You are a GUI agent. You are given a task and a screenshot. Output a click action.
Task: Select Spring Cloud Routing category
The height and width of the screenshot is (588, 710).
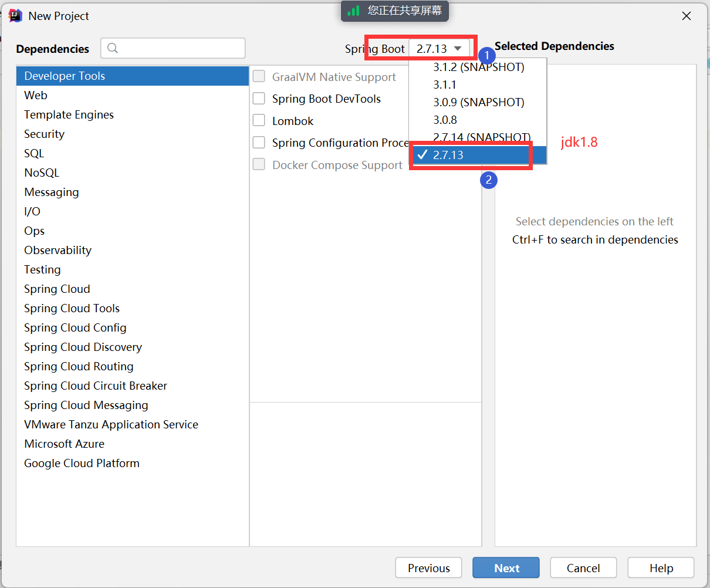tap(133, 366)
